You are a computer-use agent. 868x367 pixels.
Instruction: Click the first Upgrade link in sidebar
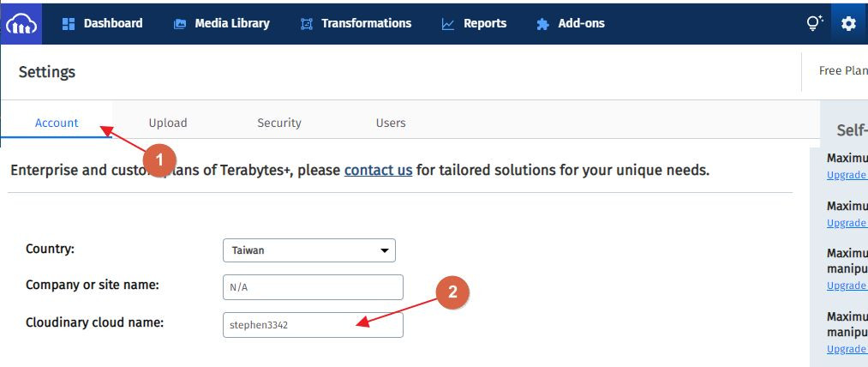coord(847,175)
